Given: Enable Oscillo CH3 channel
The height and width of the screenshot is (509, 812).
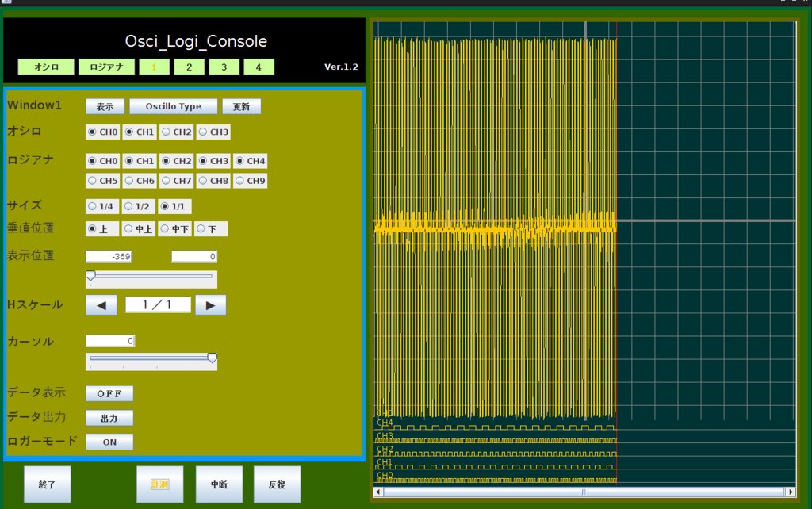Looking at the screenshot, I should click(213, 132).
